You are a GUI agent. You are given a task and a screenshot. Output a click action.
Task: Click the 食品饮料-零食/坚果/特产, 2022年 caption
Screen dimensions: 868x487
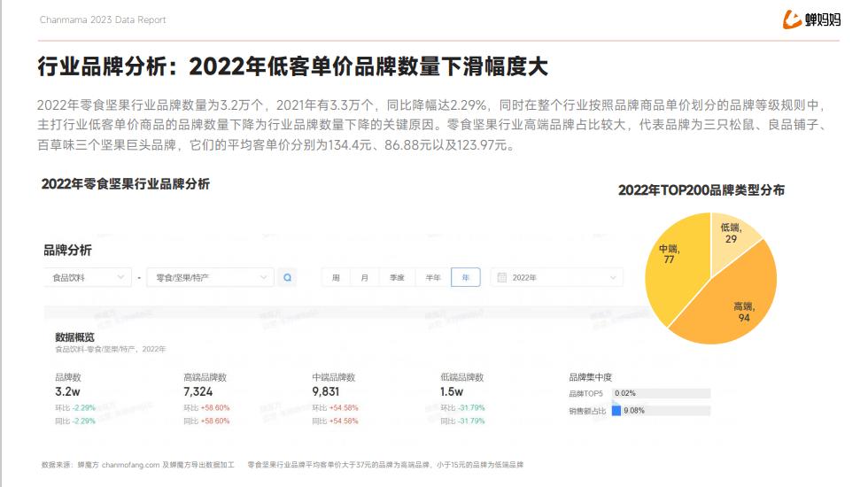point(110,349)
